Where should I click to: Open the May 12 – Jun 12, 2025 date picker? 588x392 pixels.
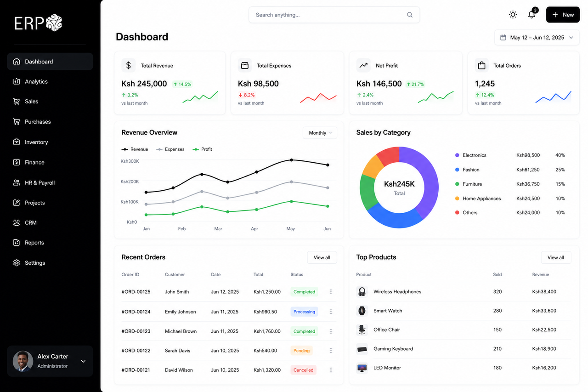[537, 38]
